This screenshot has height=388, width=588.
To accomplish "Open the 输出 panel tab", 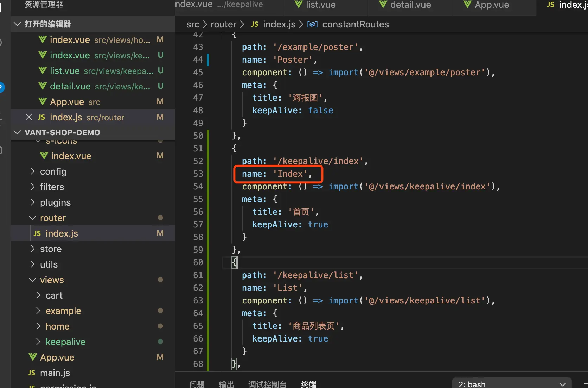I will [x=226, y=384].
